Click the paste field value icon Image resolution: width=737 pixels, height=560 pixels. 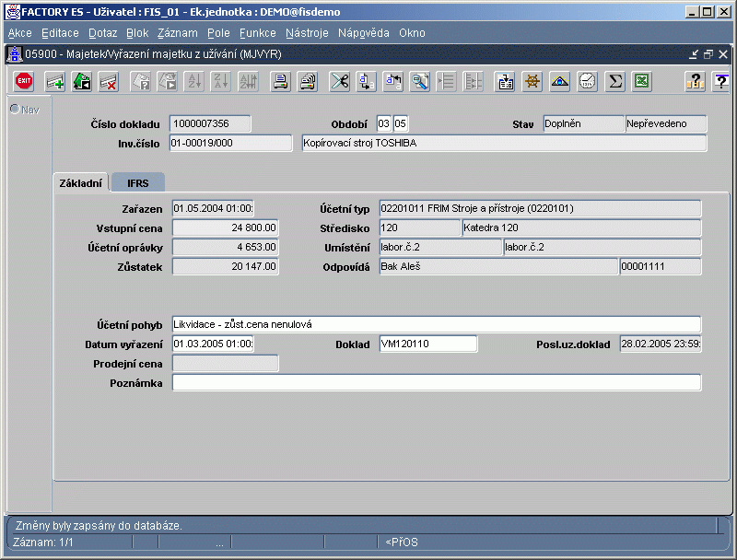[393, 81]
